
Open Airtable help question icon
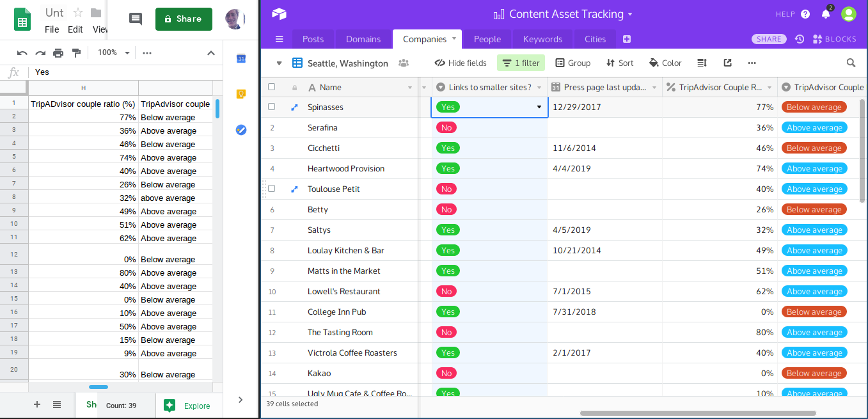[x=805, y=14]
